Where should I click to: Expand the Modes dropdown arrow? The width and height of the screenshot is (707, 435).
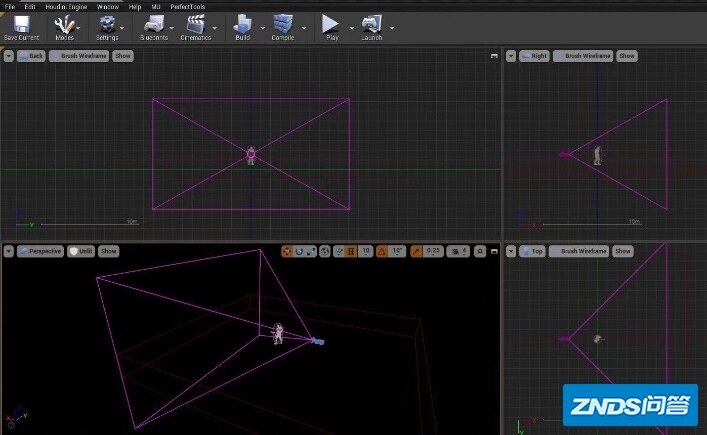78,28
